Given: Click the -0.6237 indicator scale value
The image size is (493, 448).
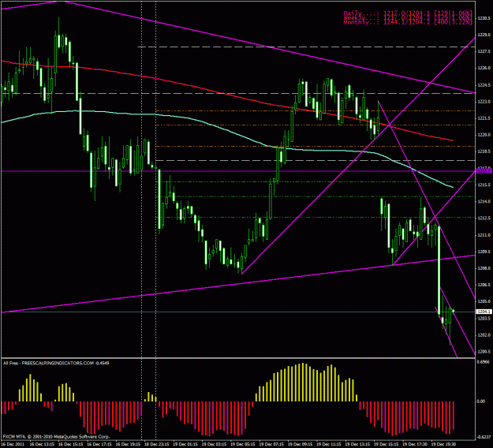Looking at the screenshot, I should [x=484, y=437].
